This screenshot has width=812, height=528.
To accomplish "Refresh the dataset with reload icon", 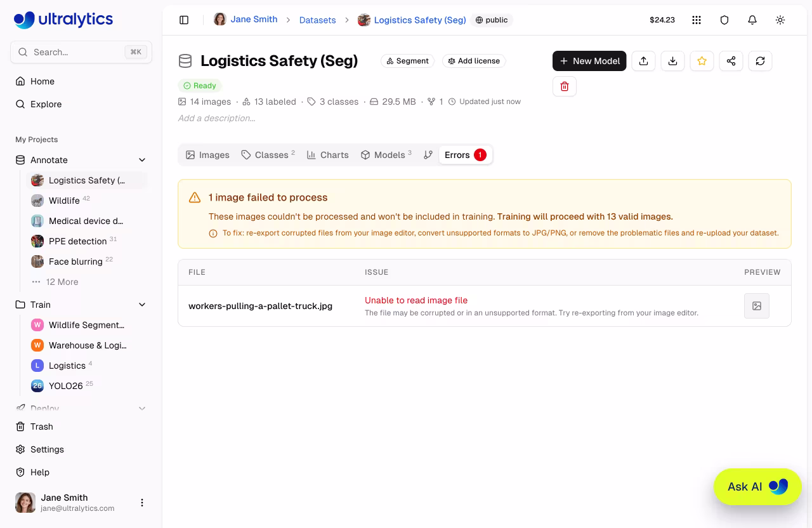I will [760, 61].
